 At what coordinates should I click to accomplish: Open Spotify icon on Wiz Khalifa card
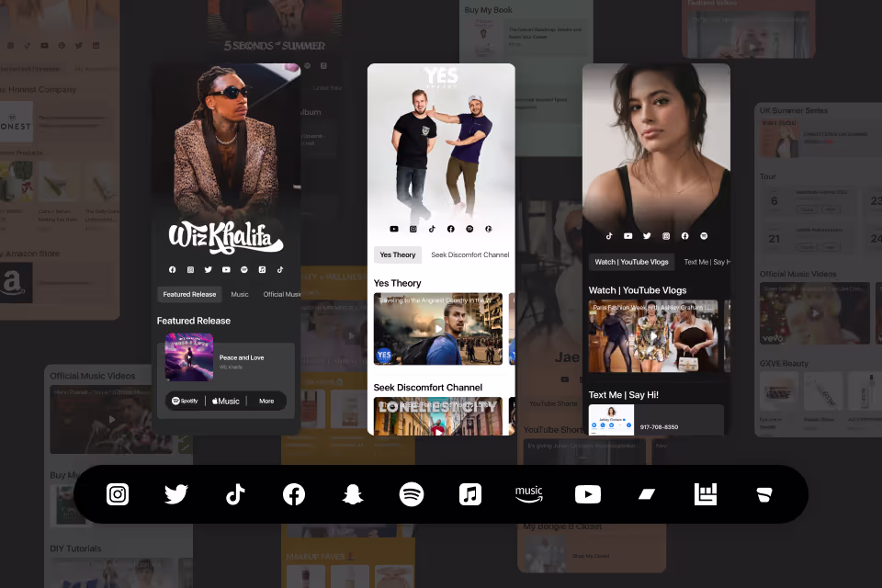244,269
